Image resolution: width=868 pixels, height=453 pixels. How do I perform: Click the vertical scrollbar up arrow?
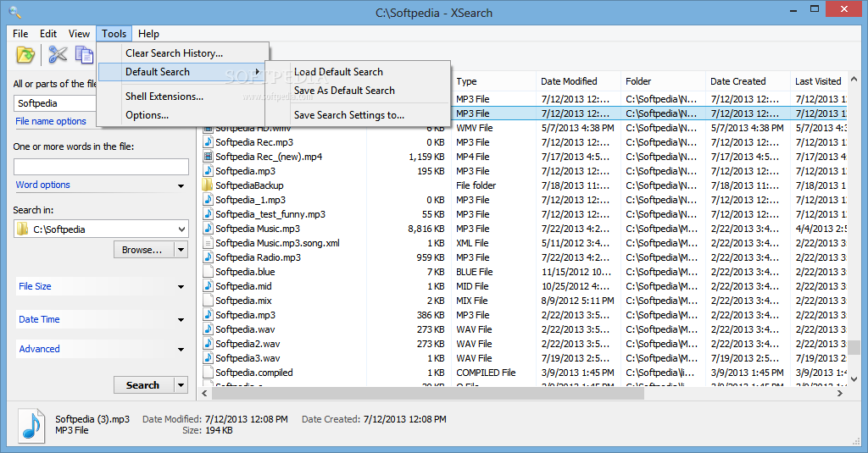pos(854,80)
